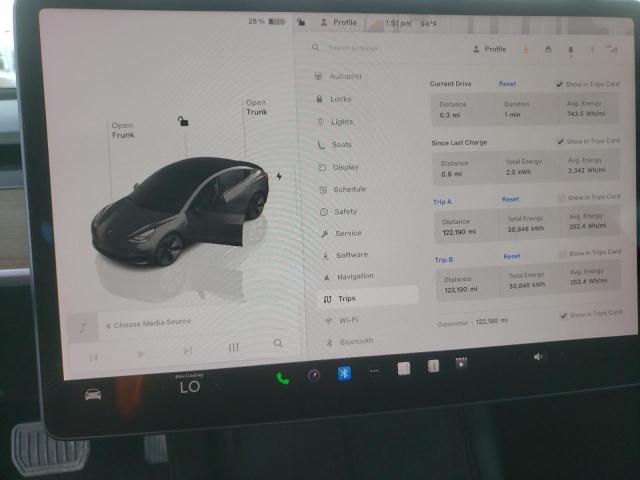Open Profile in the top status bar
The image size is (640, 480).
pos(339,22)
